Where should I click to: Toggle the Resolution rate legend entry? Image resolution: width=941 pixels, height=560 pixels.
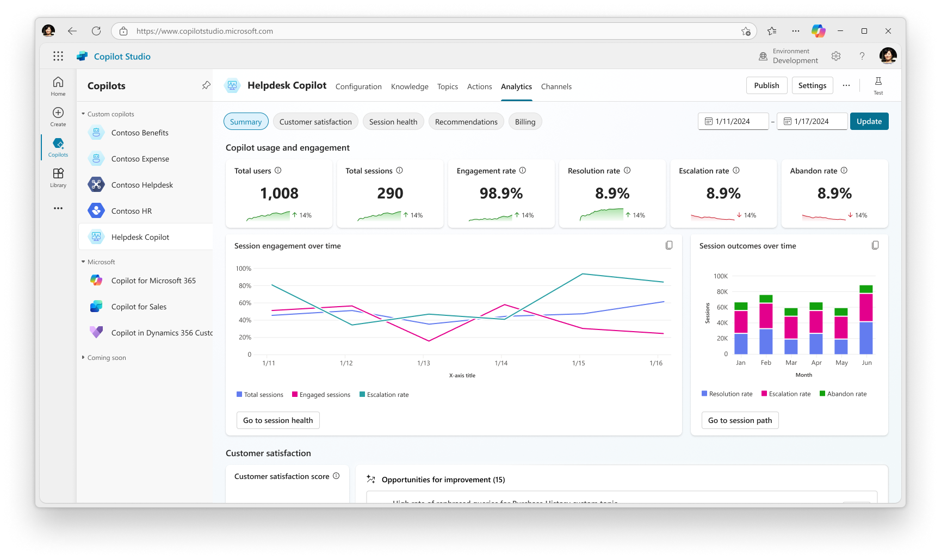coord(727,394)
